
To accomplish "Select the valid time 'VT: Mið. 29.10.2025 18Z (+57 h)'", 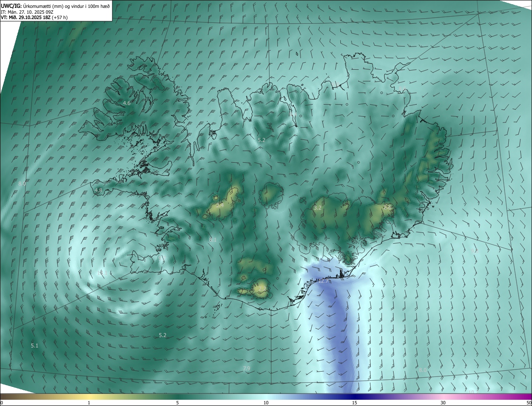I will coord(34,17).
